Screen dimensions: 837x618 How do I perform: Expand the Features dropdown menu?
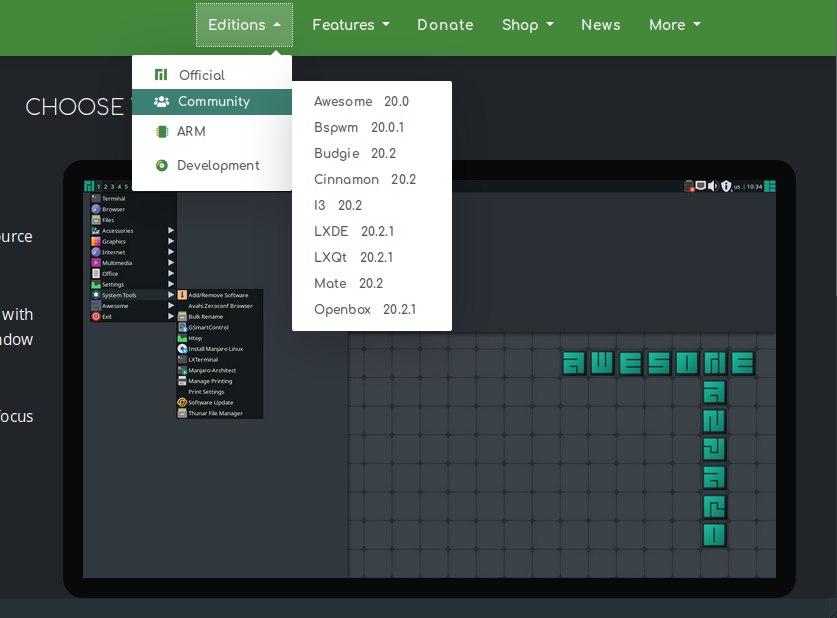tap(351, 25)
